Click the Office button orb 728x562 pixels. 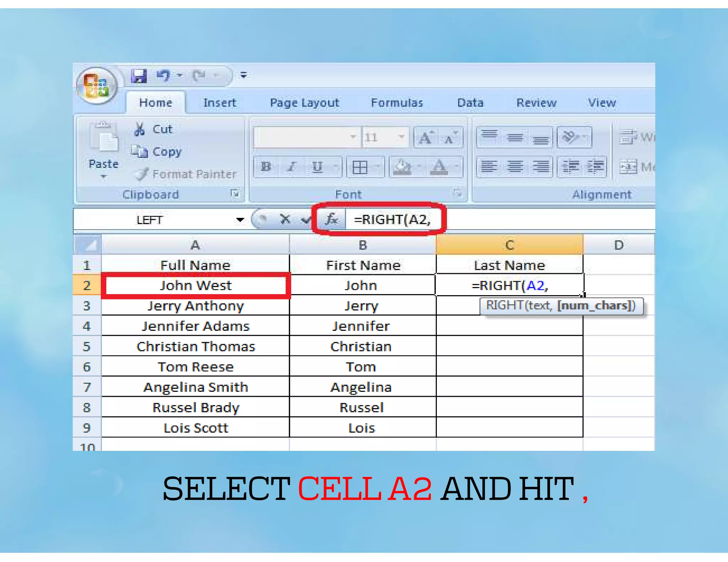[96, 86]
